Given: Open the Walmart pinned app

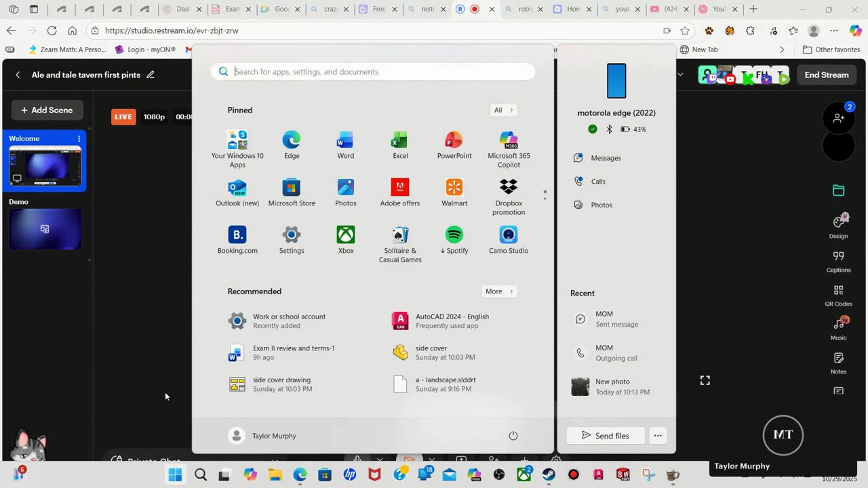Looking at the screenshot, I should click(454, 192).
